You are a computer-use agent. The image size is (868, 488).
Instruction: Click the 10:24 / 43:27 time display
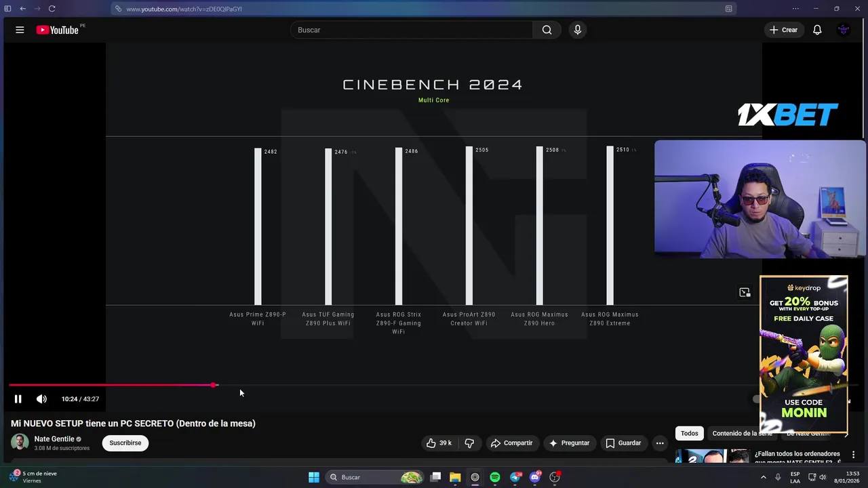pyautogui.click(x=80, y=399)
